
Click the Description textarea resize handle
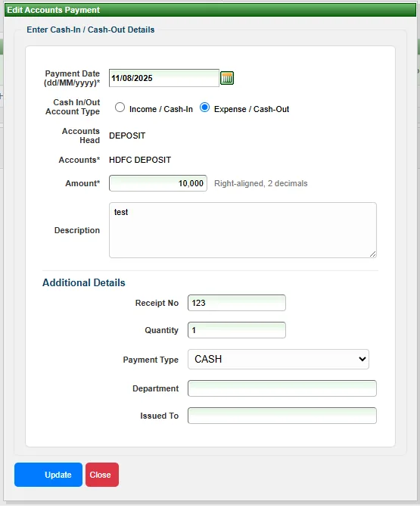pos(373,254)
